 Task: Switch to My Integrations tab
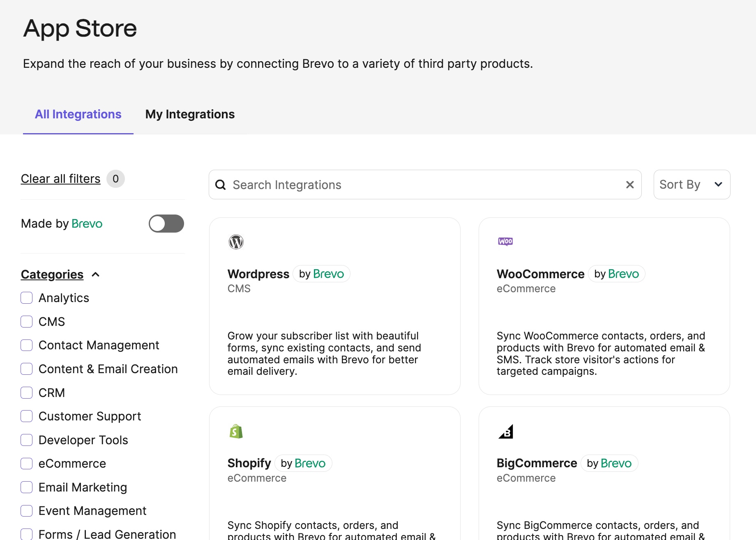point(190,114)
